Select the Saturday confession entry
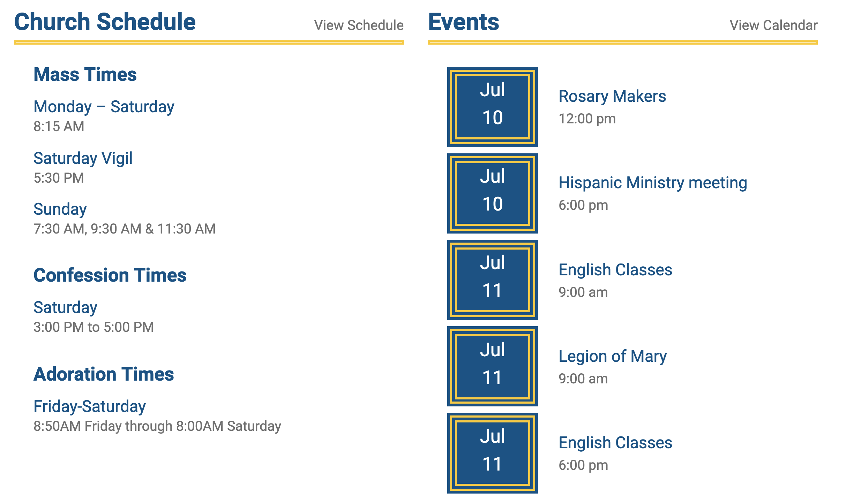Image resolution: width=854 pixels, height=504 pixels. pos(65,308)
